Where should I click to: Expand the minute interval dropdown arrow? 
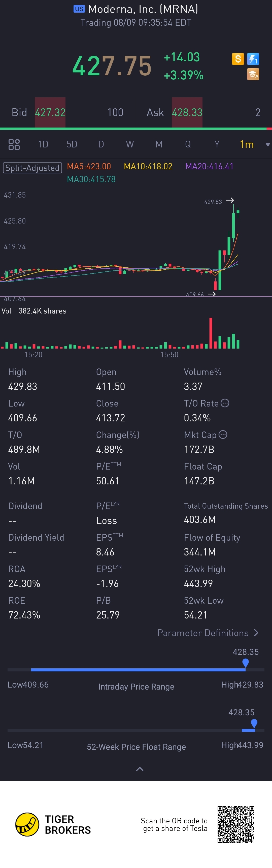[268, 145]
